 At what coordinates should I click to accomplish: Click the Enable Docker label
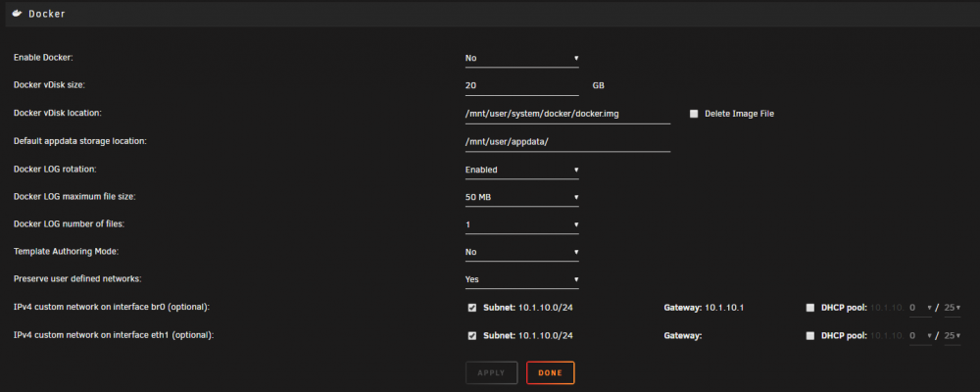tap(44, 58)
